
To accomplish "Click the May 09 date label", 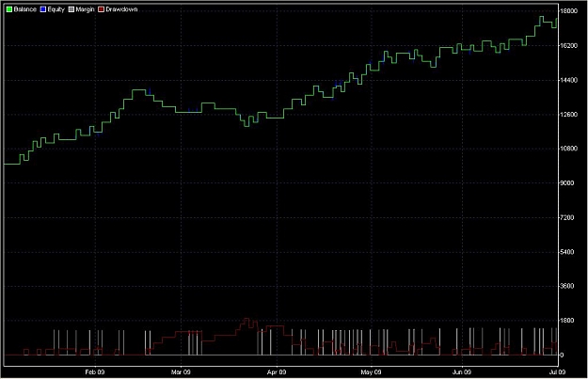I will [x=371, y=371].
